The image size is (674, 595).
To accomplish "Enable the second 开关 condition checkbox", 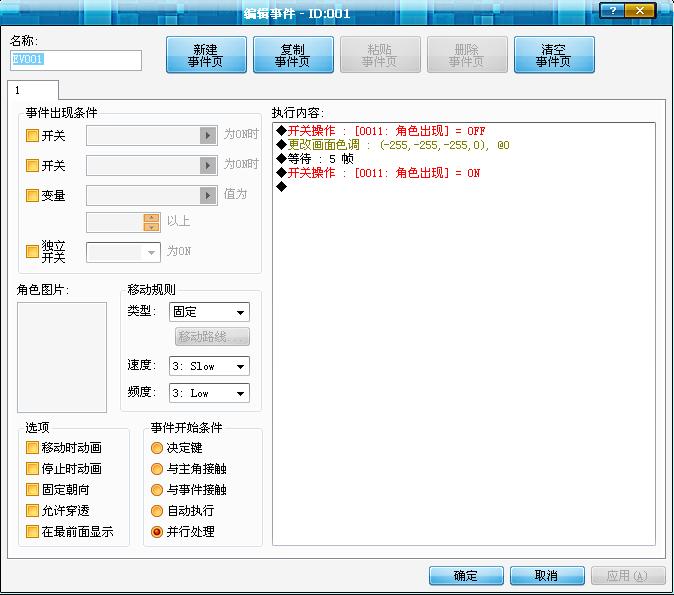I will pyautogui.click(x=32, y=166).
